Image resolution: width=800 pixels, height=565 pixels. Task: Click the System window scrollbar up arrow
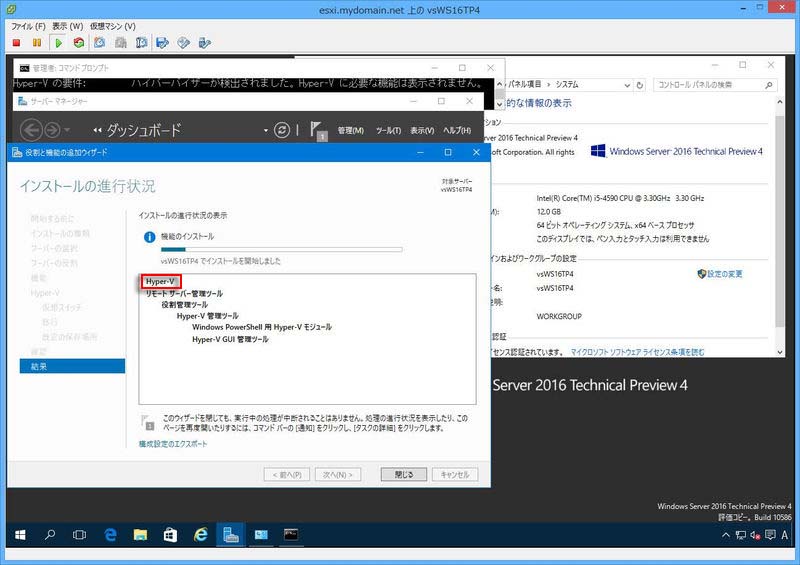[x=780, y=103]
